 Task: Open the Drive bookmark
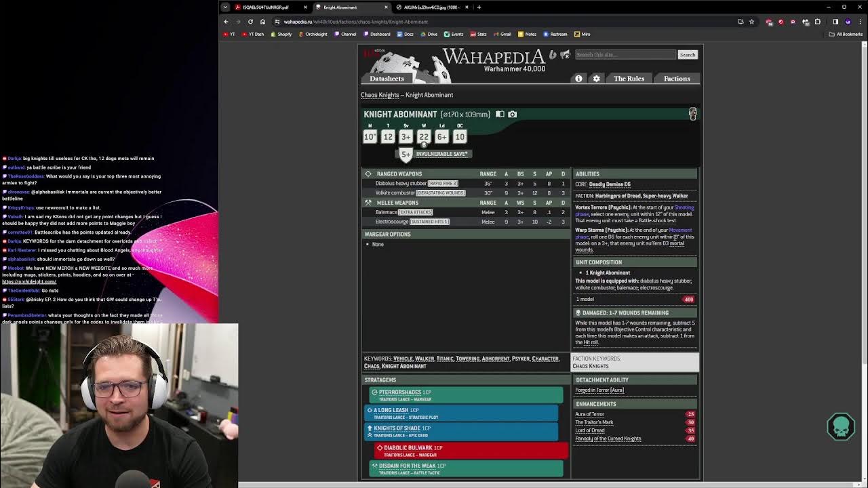pyautogui.click(x=429, y=34)
